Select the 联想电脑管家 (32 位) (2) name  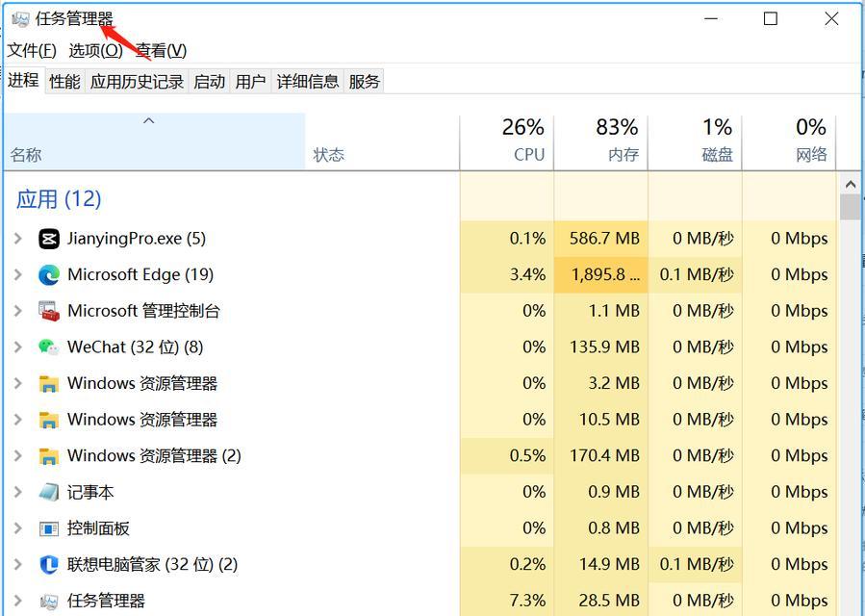[x=152, y=564]
